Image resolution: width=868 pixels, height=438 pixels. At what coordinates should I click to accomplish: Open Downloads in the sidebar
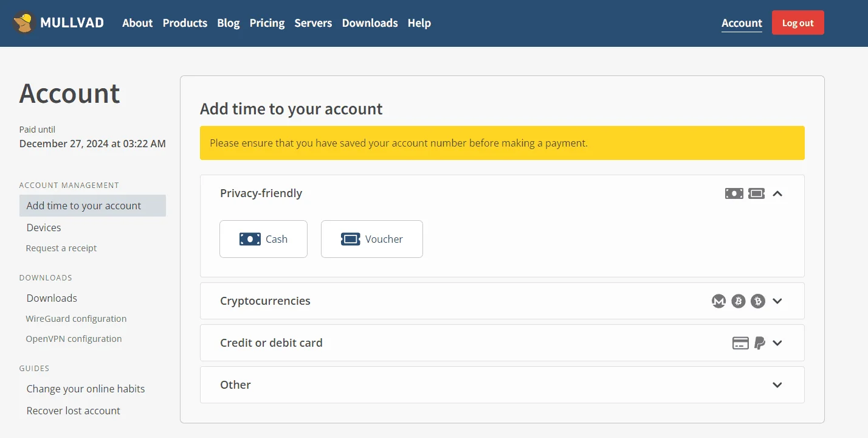click(x=52, y=298)
